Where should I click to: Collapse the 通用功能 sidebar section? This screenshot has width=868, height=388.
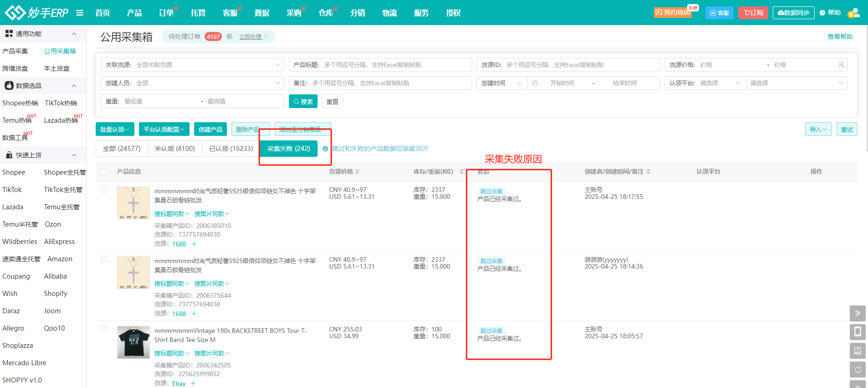point(74,34)
